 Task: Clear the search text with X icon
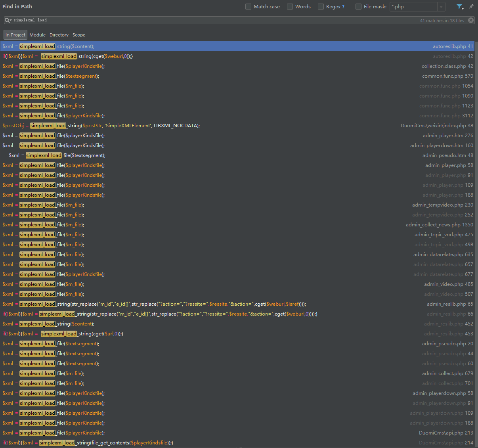(x=471, y=20)
